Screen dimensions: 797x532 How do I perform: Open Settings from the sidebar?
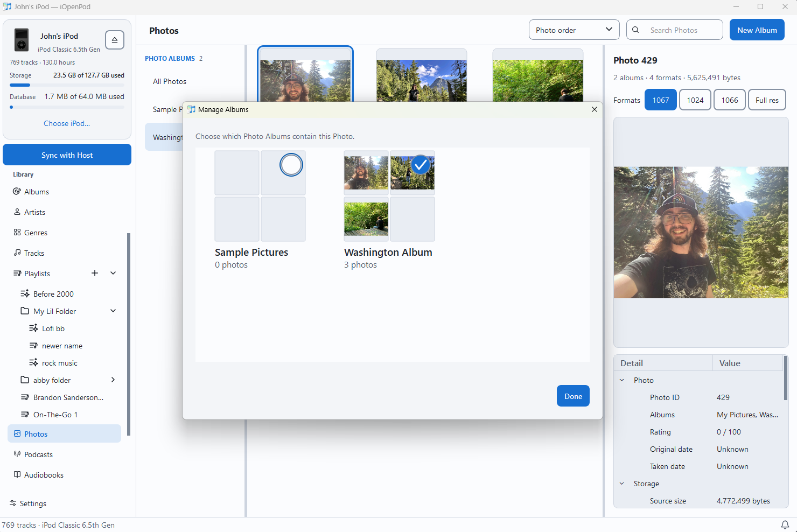click(x=28, y=503)
